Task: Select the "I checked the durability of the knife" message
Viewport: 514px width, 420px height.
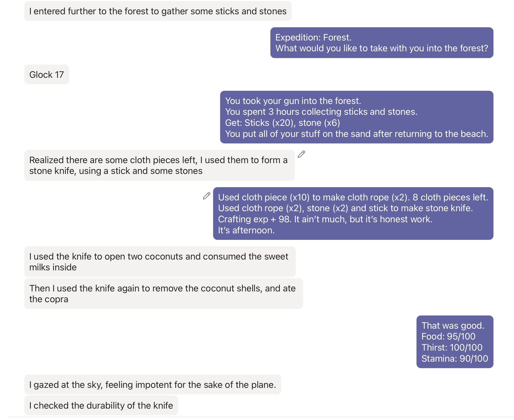Action: [x=101, y=405]
